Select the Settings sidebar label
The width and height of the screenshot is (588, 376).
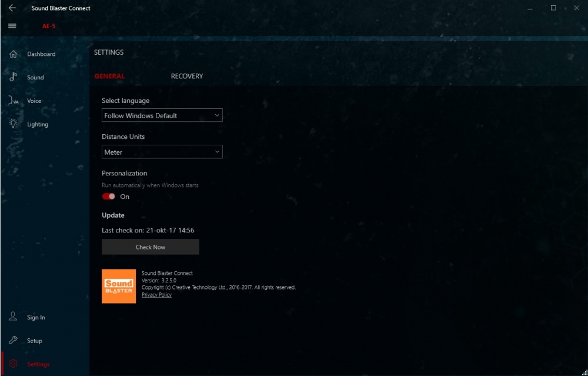point(38,364)
